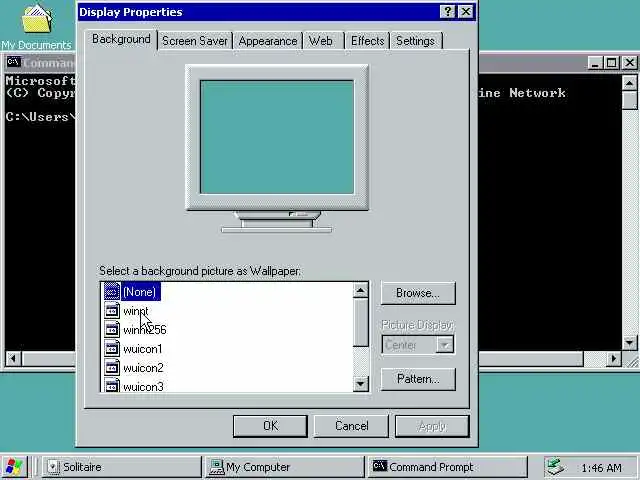Click wallpaper list scroll down arrow
Screen dimensions: 640x480
360,384
